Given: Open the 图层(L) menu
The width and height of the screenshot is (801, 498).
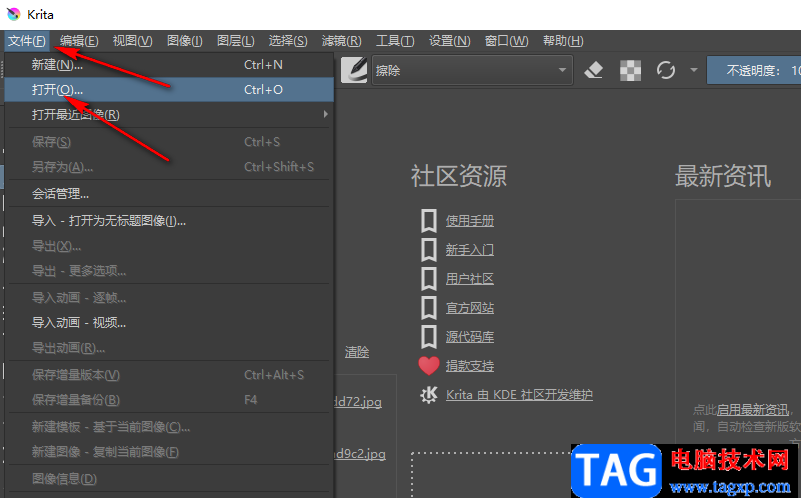Looking at the screenshot, I should [x=235, y=41].
